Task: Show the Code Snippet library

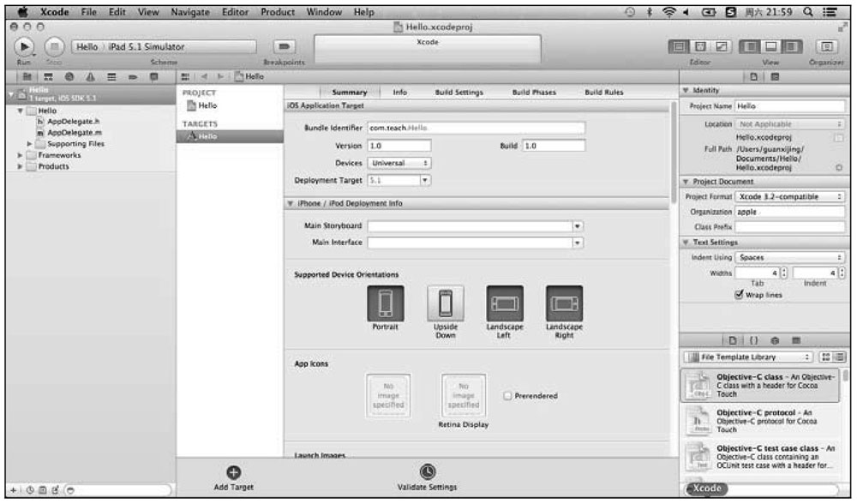Action: point(753,340)
